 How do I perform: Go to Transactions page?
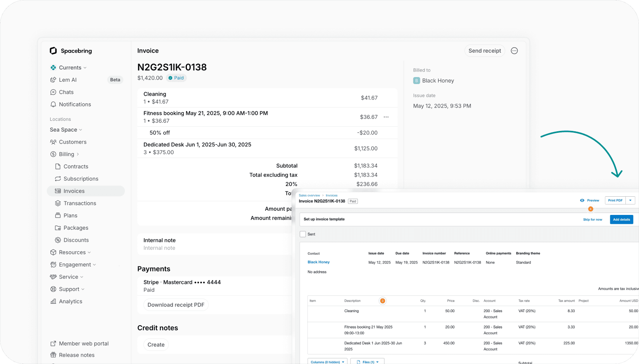pos(80,203)
